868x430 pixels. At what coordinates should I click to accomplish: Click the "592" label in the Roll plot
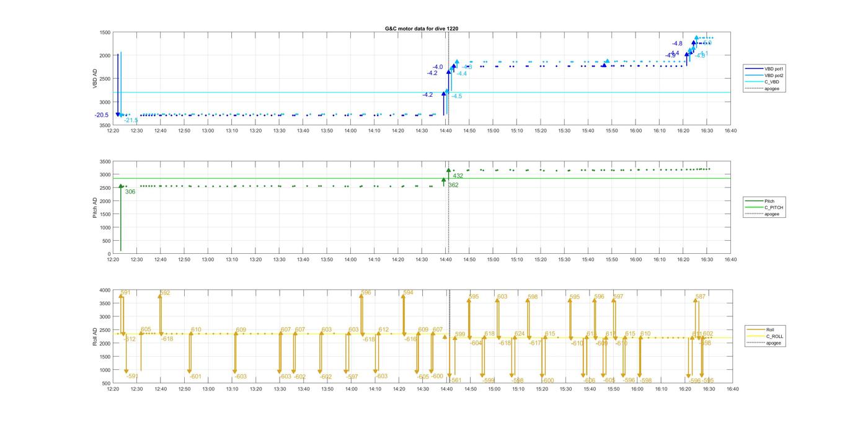coord(165,293)
